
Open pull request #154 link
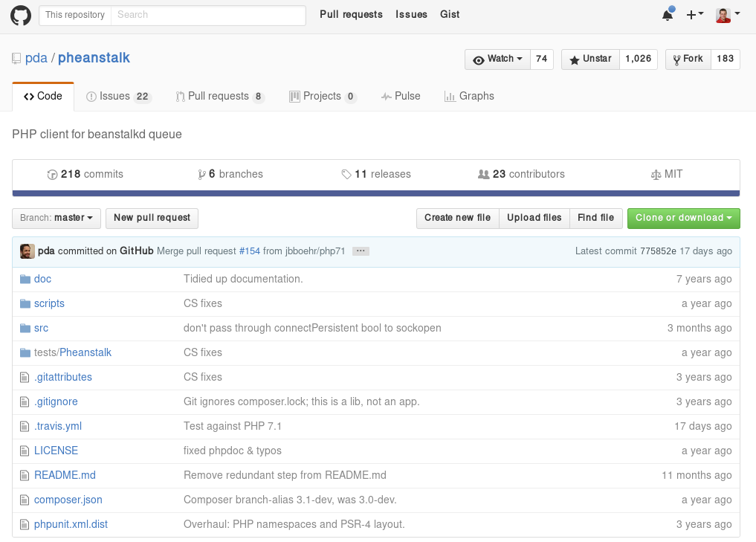pyautogui.click(x=249, y=251)
